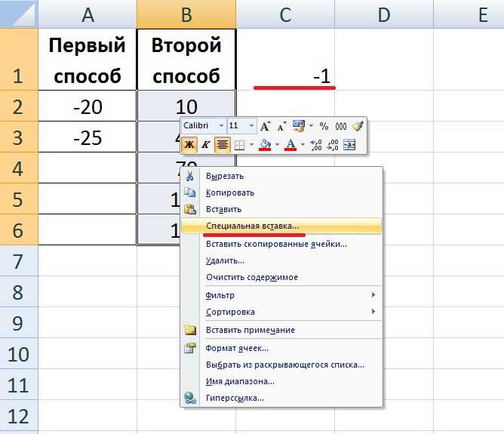Apply red font color (A icon)
504x434 pixels.
[x=290, y=145]
